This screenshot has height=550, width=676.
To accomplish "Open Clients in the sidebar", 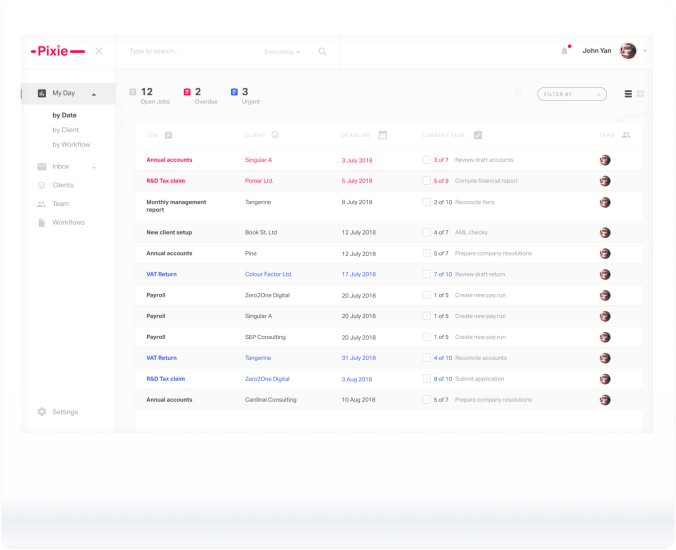I will point(63,185).
